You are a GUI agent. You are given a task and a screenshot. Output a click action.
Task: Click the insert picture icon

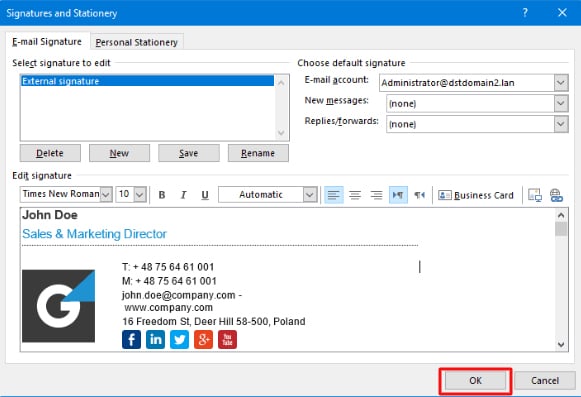click(535, 195)
